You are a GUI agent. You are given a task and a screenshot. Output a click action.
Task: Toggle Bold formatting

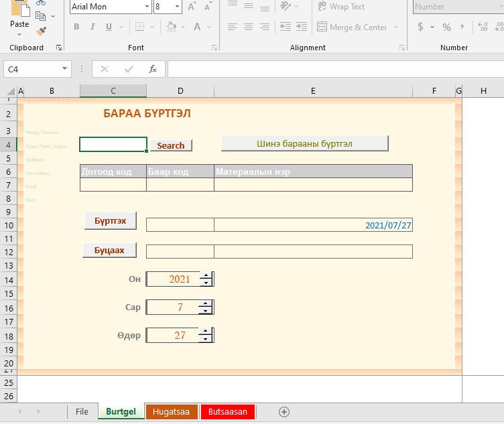pyautogui.click(x=76, y=27)
